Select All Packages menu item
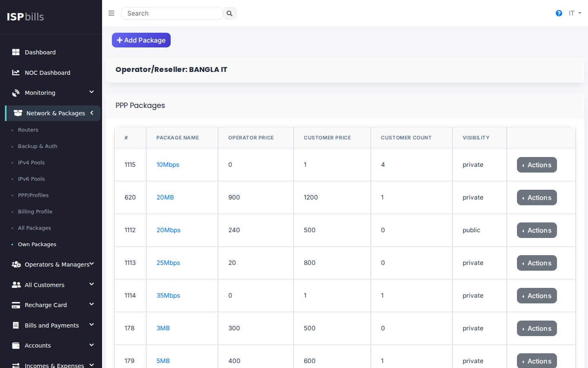 pyautogui.click(x=34, y=228)
